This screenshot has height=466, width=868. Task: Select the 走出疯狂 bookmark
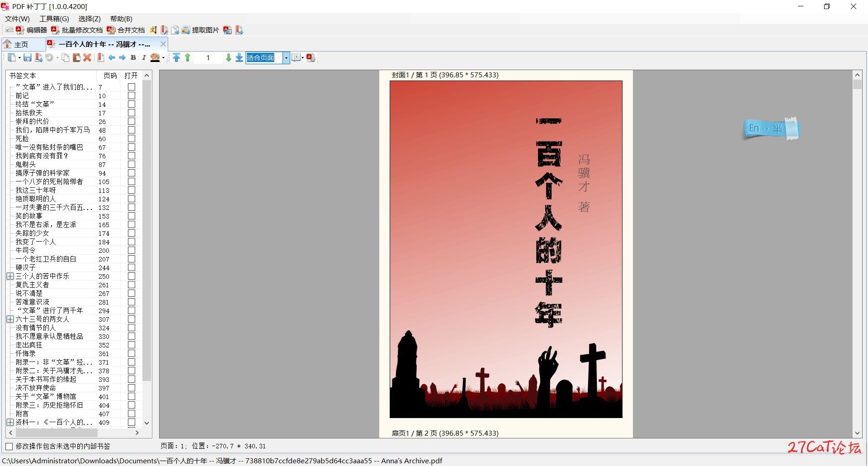click(29, 345)
